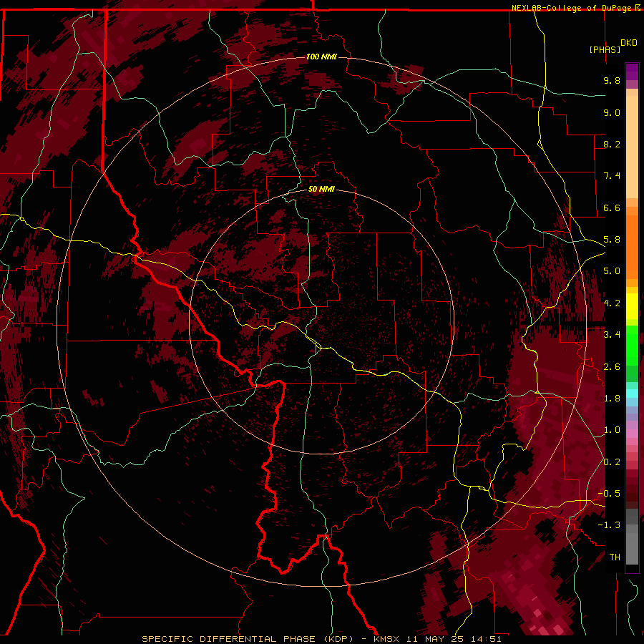644x644 pixels.
Task: Click the KMSX radar site identifier
Action: coord(386,639)
